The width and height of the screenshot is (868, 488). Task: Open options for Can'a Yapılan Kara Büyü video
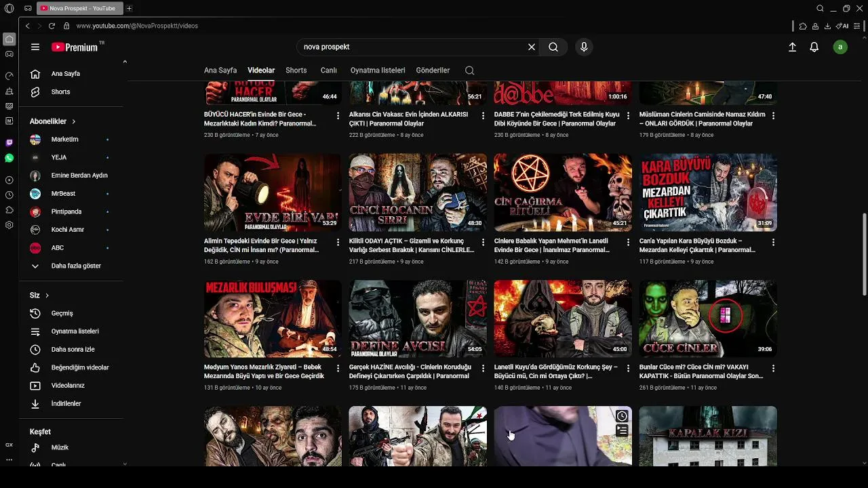pyautogui.click(x=773, y=243)
